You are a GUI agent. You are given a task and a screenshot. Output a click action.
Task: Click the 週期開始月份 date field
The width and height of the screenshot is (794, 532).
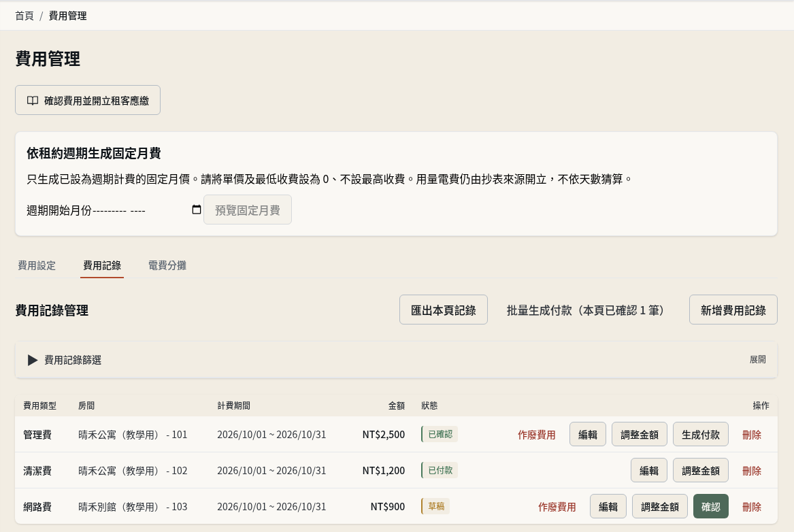tap(148, 210)
